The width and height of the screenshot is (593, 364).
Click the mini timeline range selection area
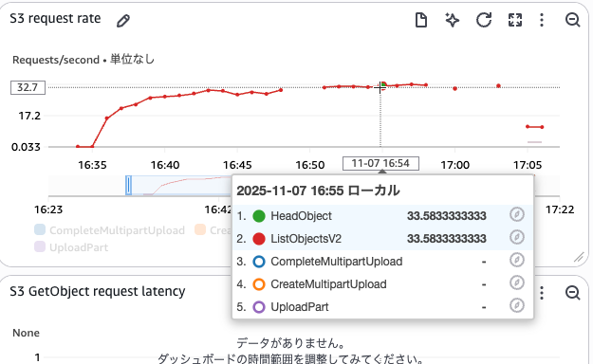click(x=181, y=185)
